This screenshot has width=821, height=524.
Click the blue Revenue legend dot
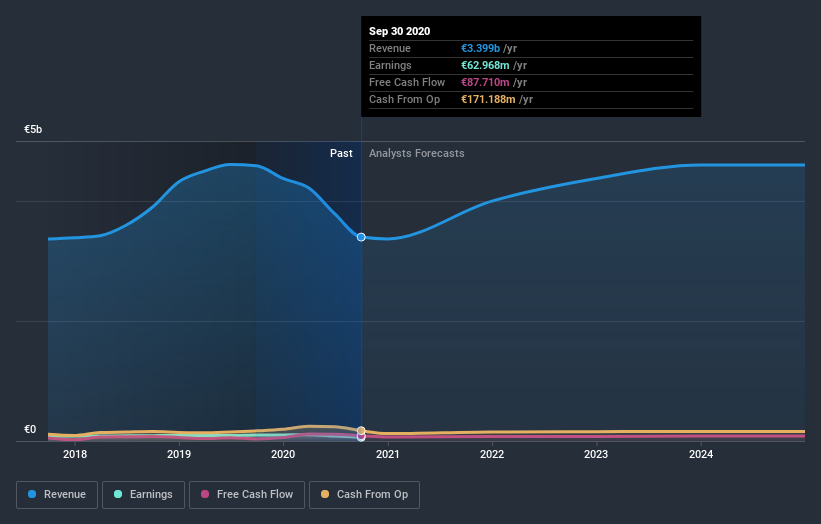coord(32,494)
